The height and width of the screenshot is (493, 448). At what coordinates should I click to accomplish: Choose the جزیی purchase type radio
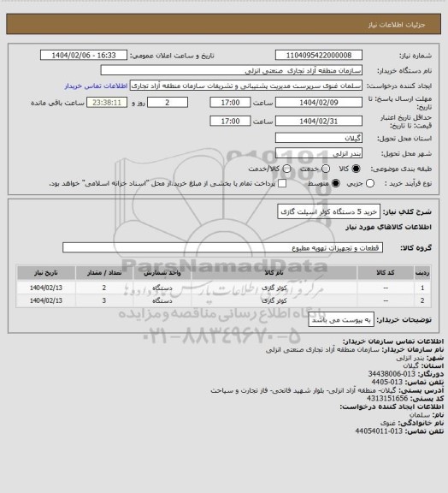370,183
